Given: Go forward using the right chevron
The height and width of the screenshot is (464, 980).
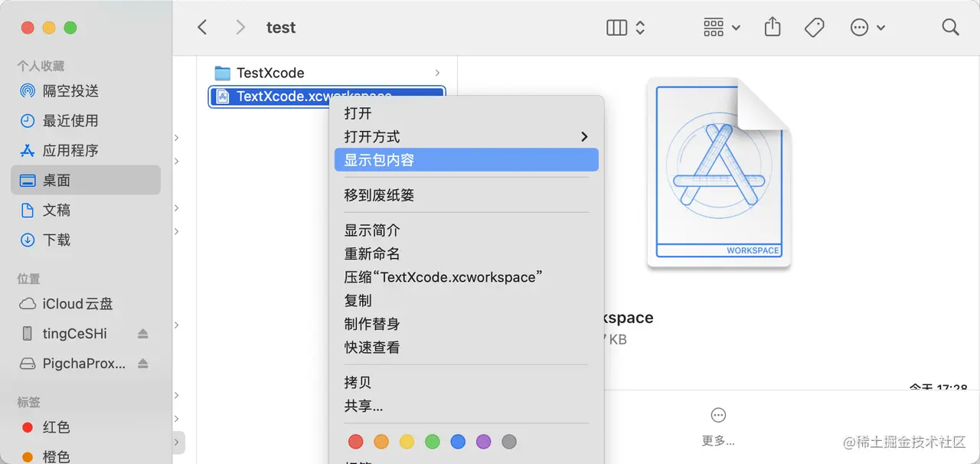Looking at the screenshot, I should pos(240,28).
